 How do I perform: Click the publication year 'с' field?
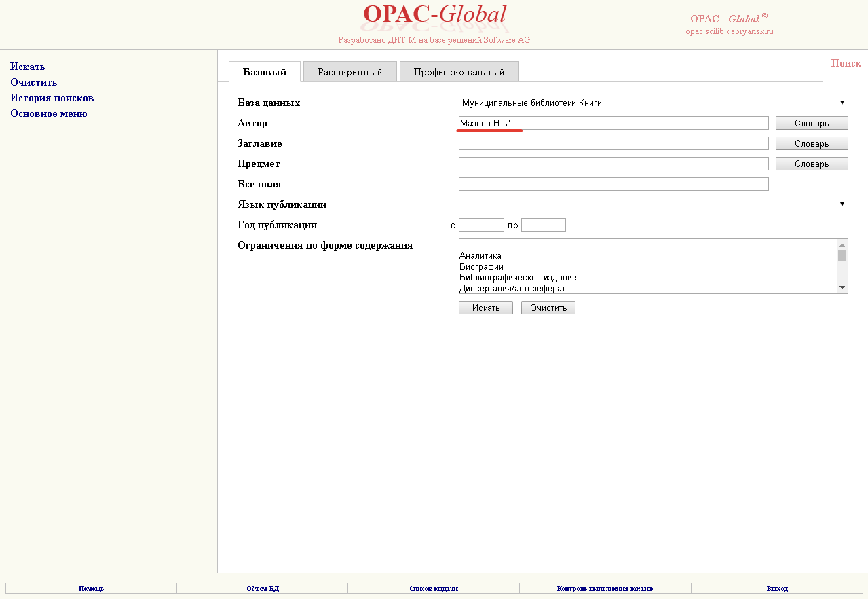(x=481, y=225)
